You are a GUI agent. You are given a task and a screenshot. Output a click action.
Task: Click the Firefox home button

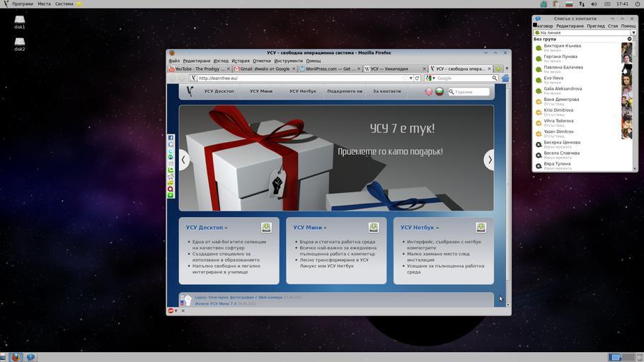[x=505, y=78]
